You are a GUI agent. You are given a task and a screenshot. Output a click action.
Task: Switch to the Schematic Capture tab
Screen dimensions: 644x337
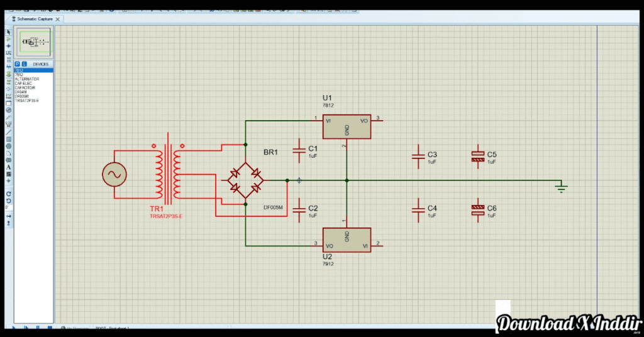[x=35, y=19]
